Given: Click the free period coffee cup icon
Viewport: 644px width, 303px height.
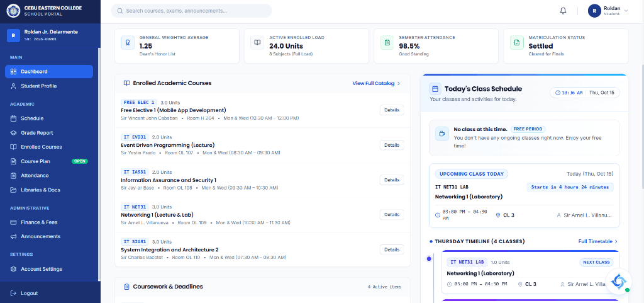Looking at the screenshot, I should pyautogui.click(x=442, y=134).
